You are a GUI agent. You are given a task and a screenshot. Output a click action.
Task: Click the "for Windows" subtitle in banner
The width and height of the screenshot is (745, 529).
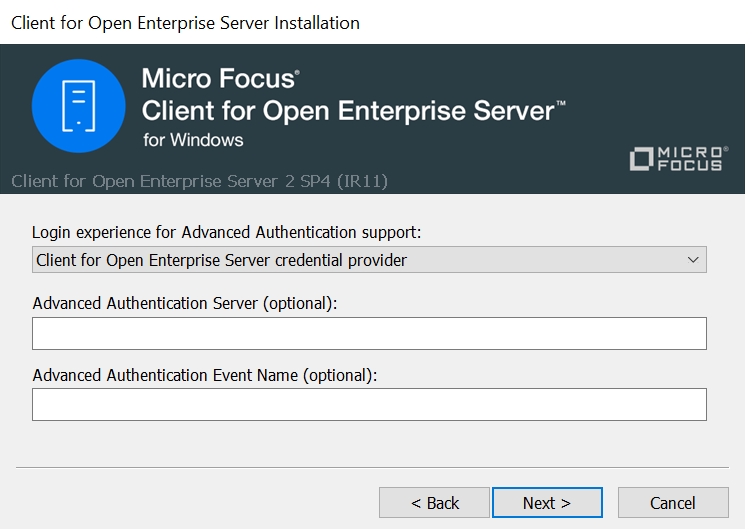coord(193,140)
